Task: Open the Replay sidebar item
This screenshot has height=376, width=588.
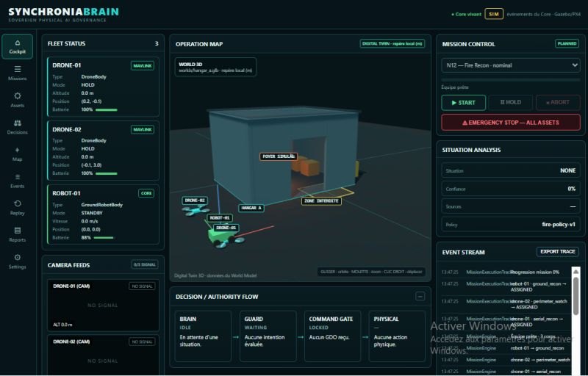Action: (17, 208)
